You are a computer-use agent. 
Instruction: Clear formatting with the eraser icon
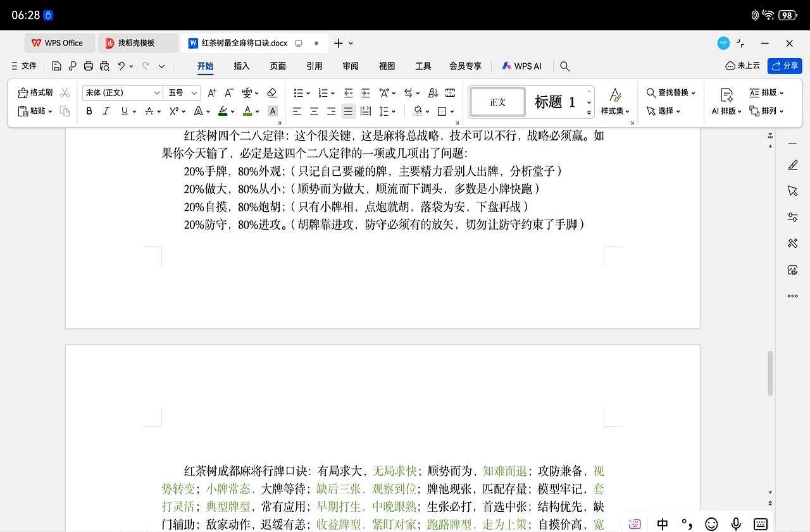[x=272, y=92]
